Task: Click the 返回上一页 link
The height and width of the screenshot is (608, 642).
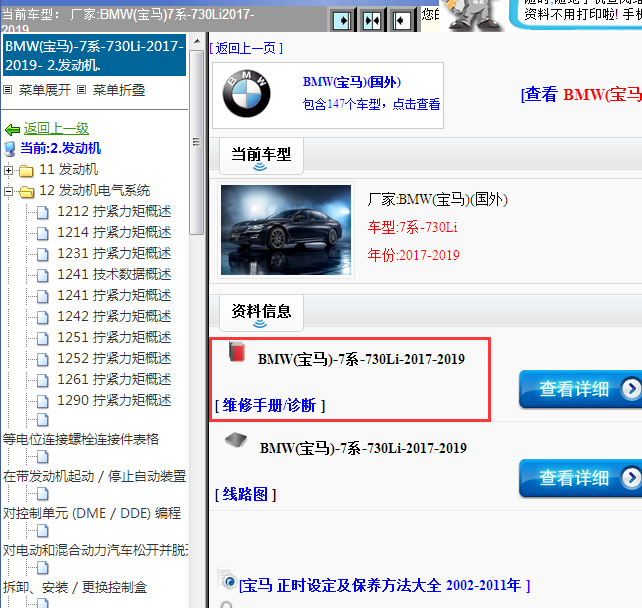Action: click(x=246, y=48)
